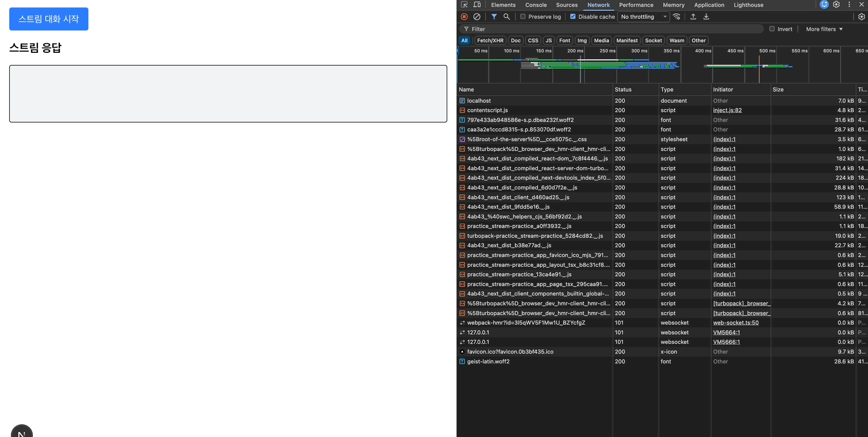868x437 pixels.
Task: Switch to the Console tab
Action: coord(536,5)
